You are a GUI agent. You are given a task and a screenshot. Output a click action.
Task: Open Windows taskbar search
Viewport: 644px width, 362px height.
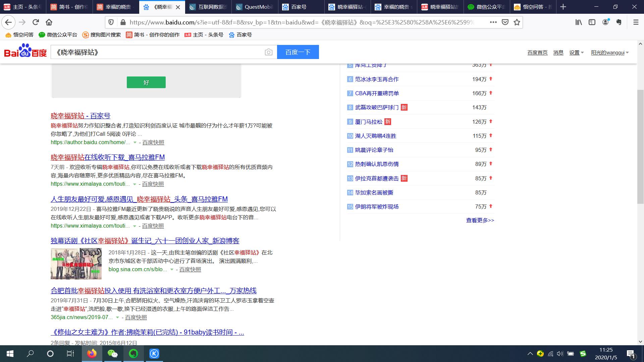pos(30,354)
